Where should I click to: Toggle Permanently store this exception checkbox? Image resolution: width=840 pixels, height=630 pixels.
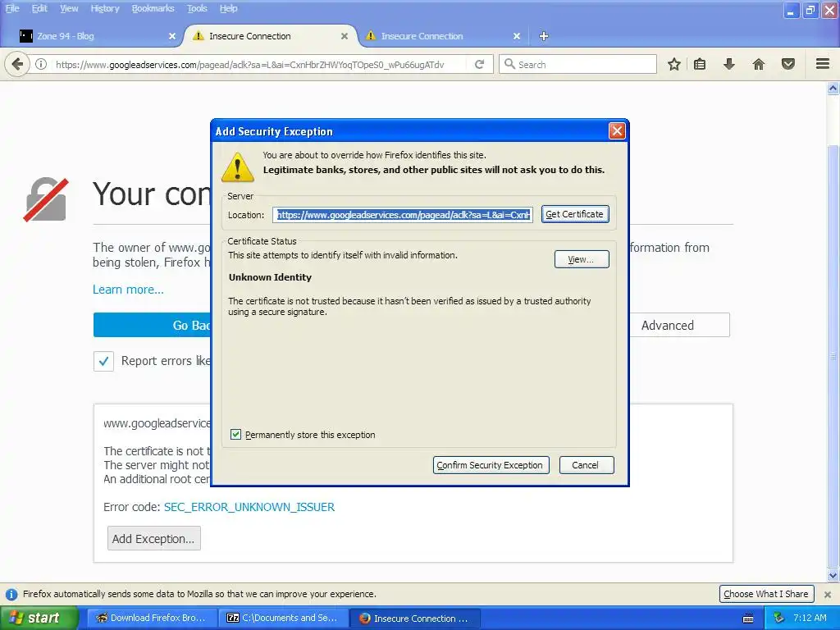point(235,435)
